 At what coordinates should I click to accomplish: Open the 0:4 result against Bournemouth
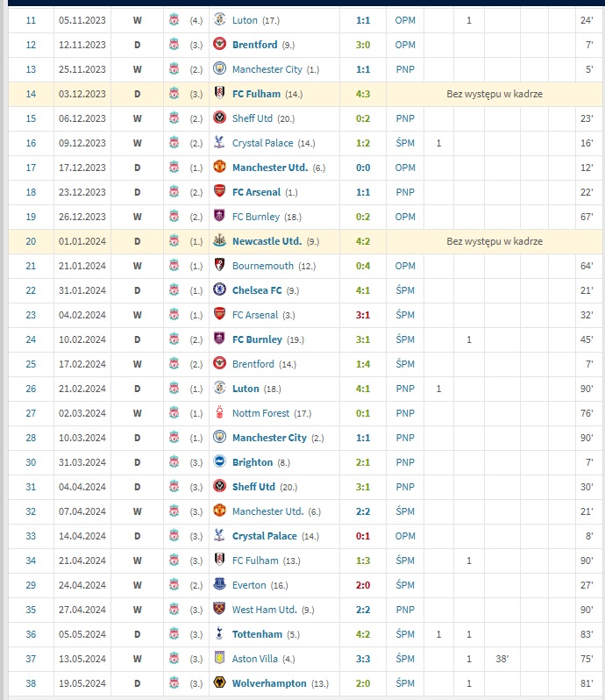363,266
